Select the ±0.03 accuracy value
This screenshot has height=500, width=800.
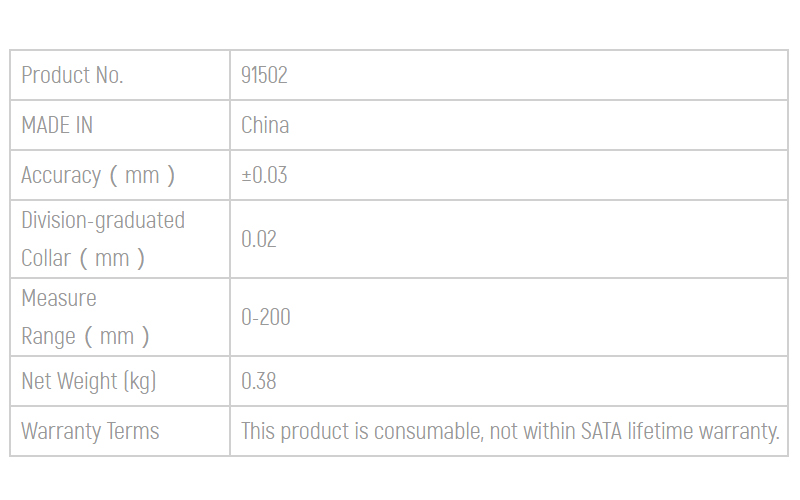click(x=264, y=175)
